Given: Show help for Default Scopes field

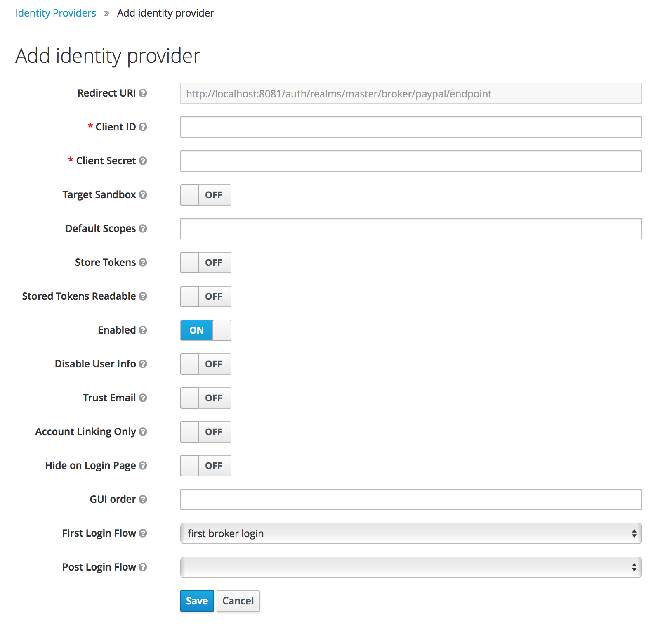Looking at the screenshot, I should point(143,229).
